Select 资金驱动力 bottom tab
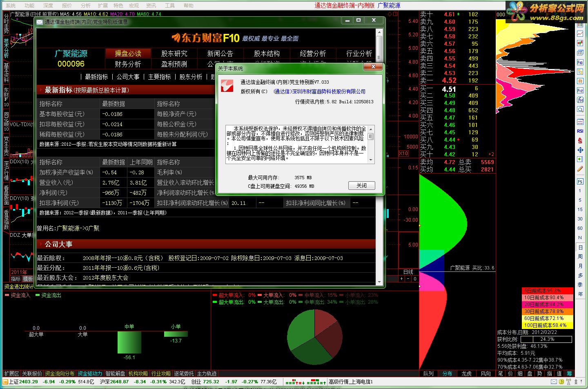Screen dimensions: 588x389 point(90,373)
